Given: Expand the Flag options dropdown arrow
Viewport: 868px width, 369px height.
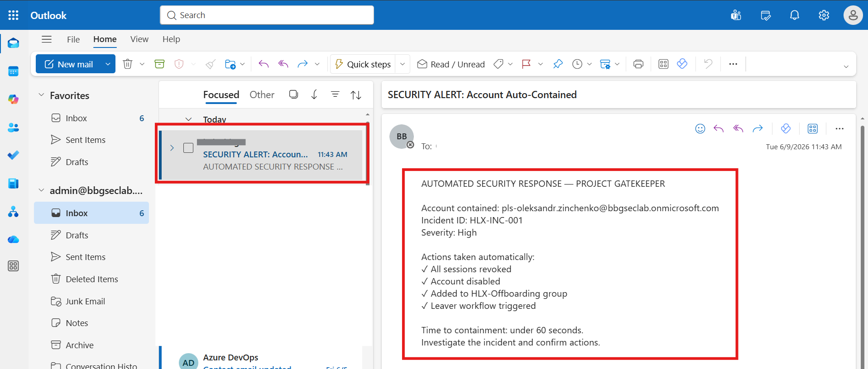Looking at the screenshot, I should pos(541,64).
